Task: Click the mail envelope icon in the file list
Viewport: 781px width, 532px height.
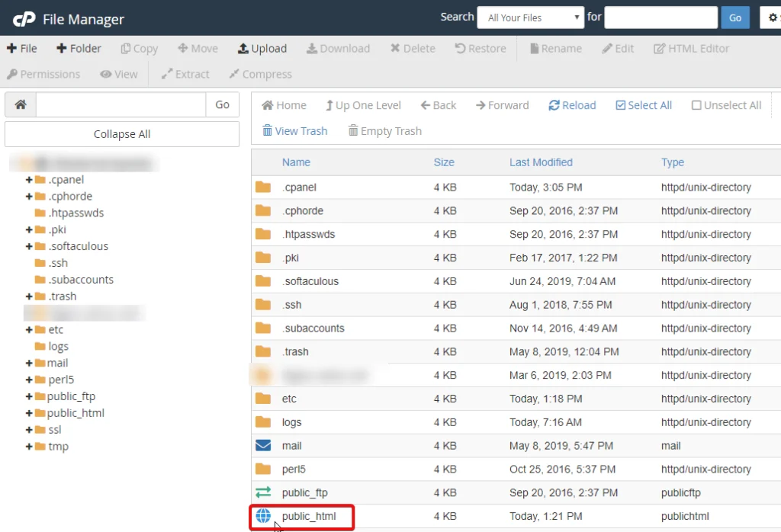Action: click(263, 445)
